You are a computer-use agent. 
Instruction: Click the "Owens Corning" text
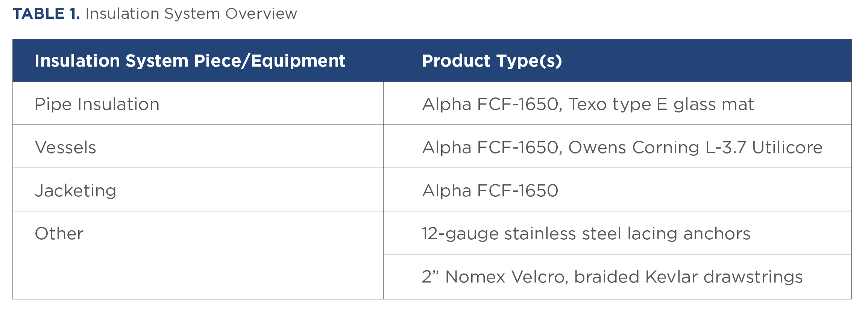tap(633, 147)
